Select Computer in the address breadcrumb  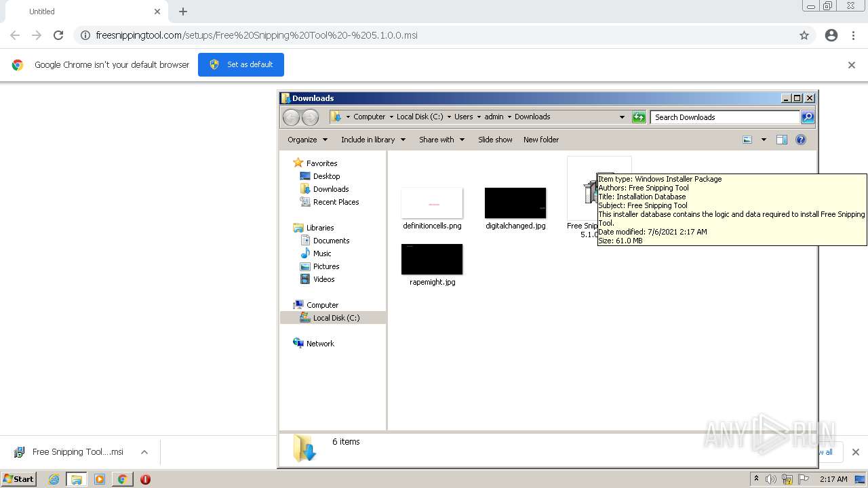pos(369,117)
